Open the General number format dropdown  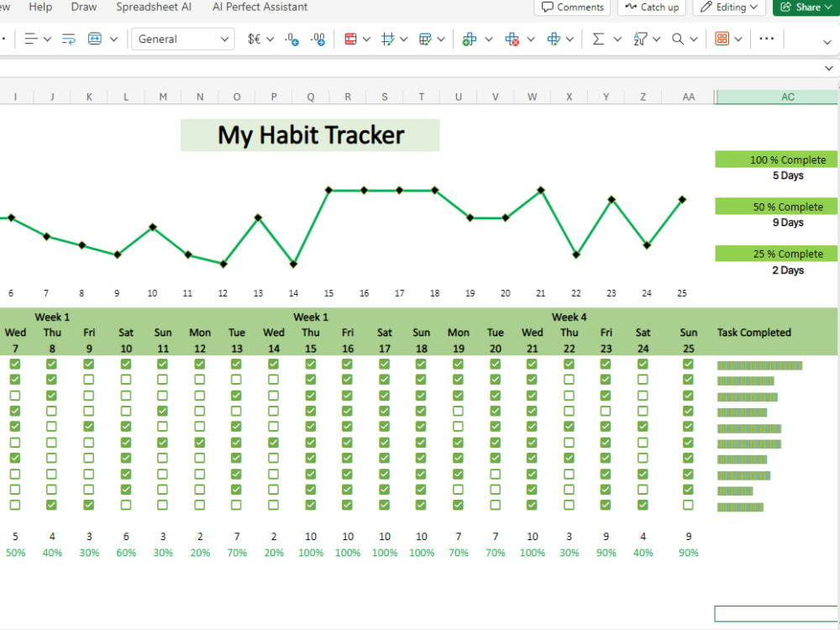point(183,39)
